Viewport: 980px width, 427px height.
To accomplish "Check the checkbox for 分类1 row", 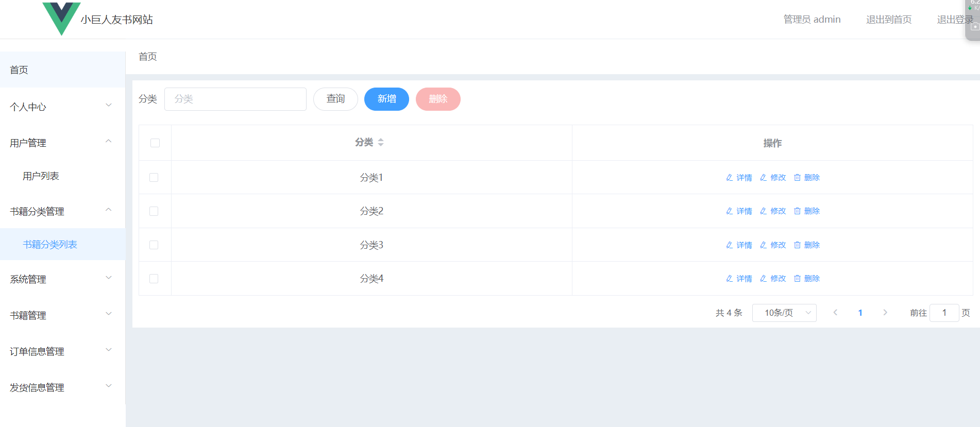I will click(154, 177).
